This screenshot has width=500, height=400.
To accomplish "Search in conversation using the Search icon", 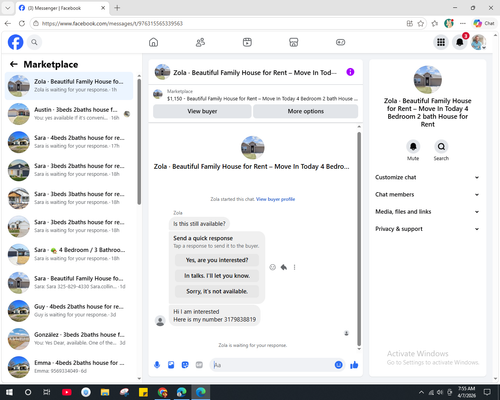I will (x=441, y=146).
